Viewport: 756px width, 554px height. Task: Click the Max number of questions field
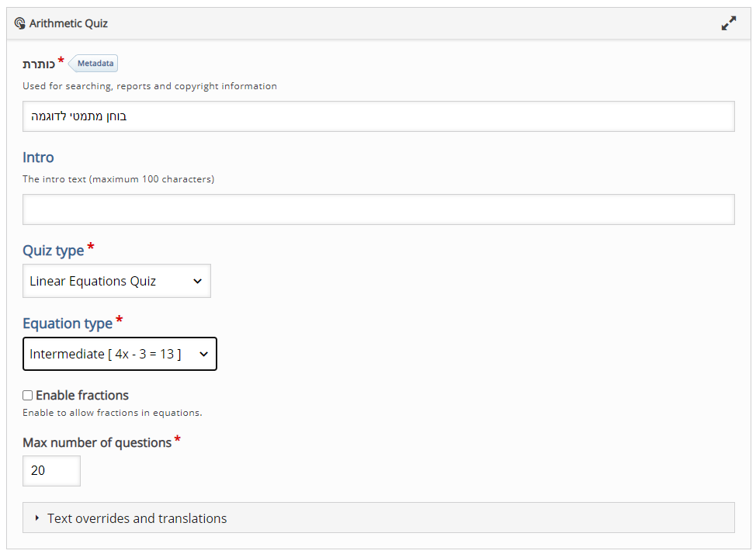click(51, 471)
